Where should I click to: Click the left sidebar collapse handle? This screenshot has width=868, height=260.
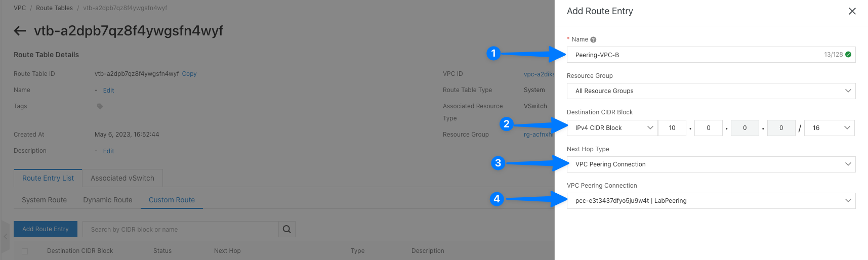pos(5,236)
